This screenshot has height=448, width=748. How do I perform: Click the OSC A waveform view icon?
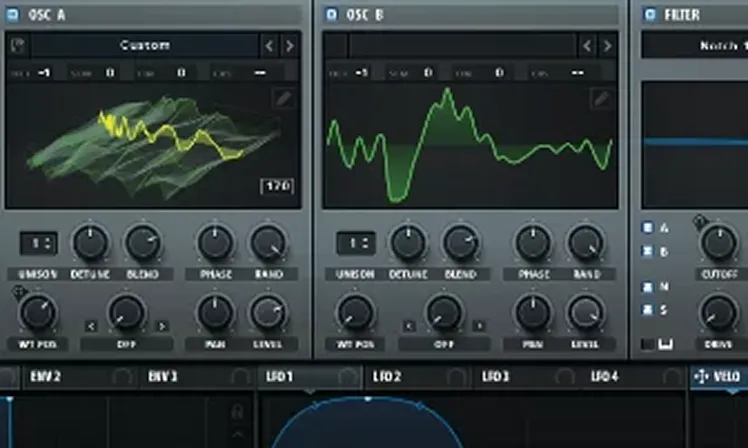[x=17, y=45]
